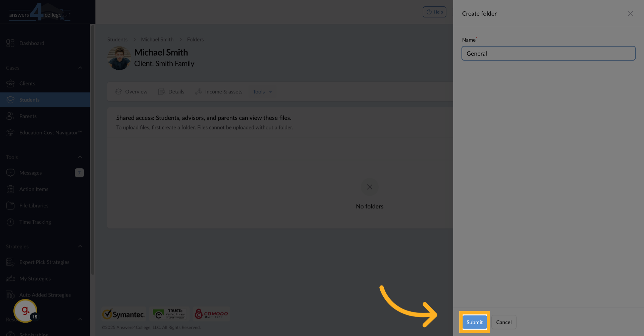Open Dashboard in the sidebar
The image size is (644, 336).
(x=45, y=43)
